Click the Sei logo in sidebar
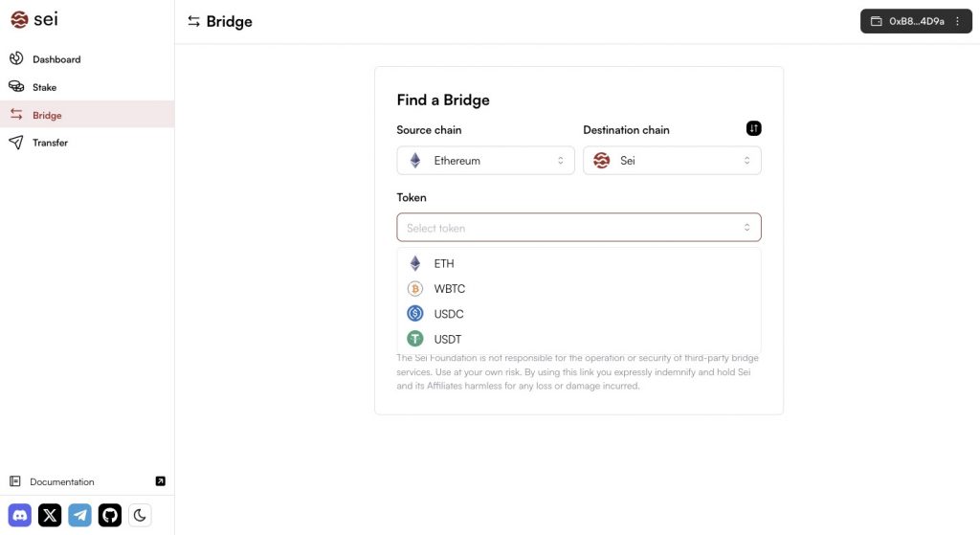Image resolution: width=980 pixels, height=535 pixels. click(x=34, y=19)
